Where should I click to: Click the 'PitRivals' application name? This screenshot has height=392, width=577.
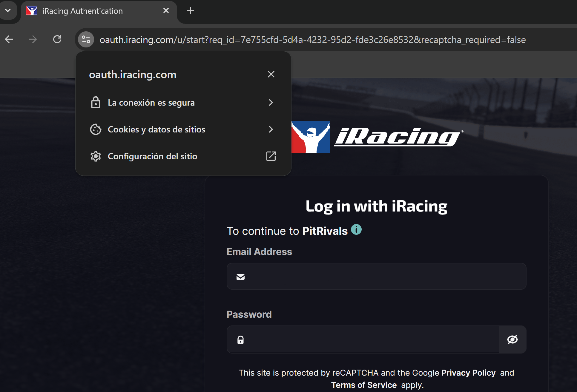click(x=325, y=231)
